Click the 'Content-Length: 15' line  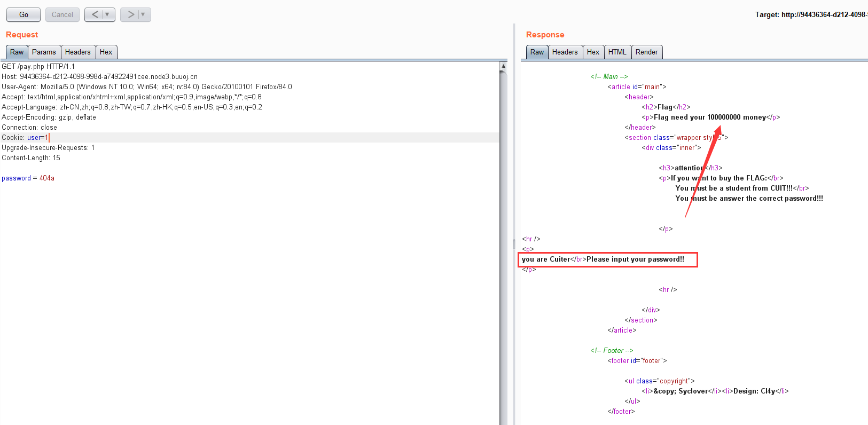(x=31, y=158)
